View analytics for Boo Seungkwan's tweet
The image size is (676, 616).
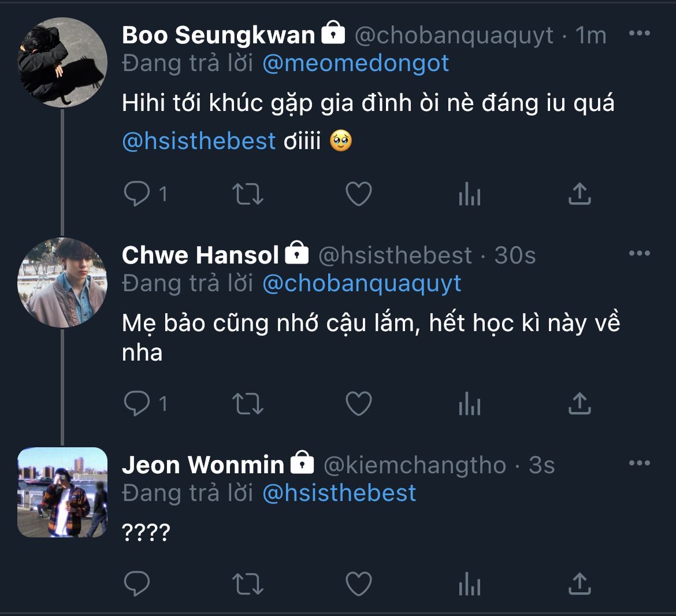469,195
